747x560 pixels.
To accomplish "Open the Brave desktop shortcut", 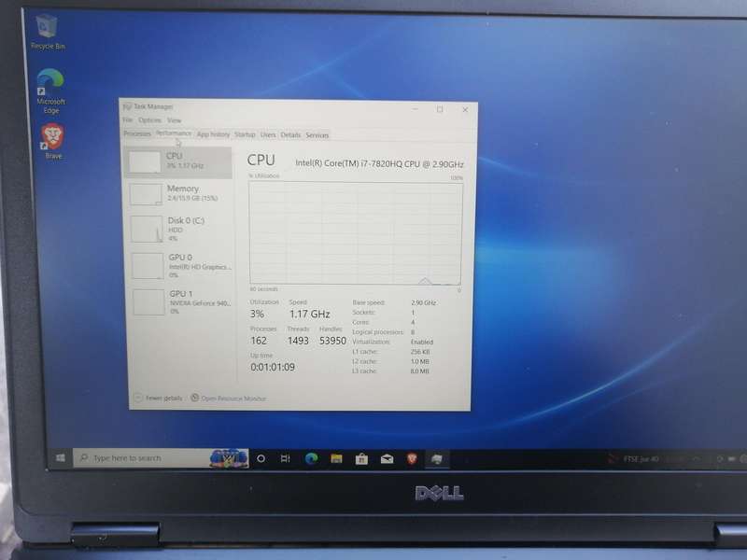I will (x=53, y=141).
